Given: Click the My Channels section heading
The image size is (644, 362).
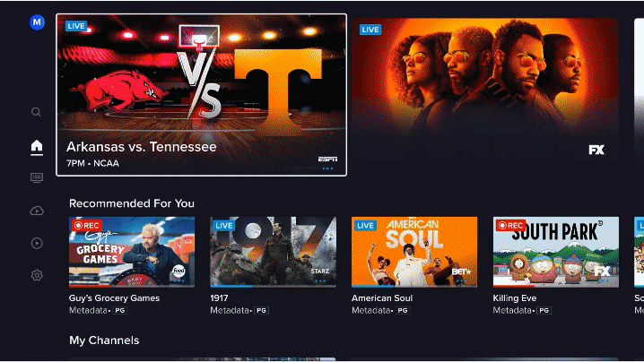Looking at the screenshot, I should click(x=104, y=340).
